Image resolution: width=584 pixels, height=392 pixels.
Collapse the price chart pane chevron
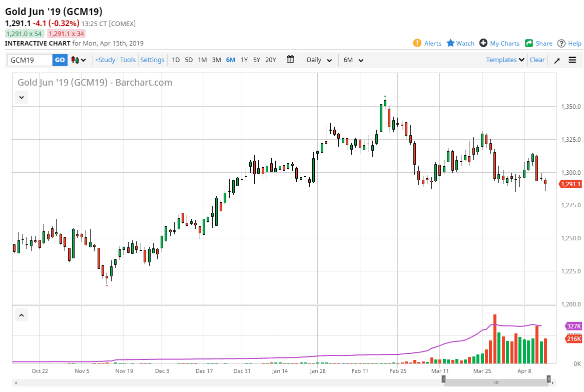click(22, 98)
